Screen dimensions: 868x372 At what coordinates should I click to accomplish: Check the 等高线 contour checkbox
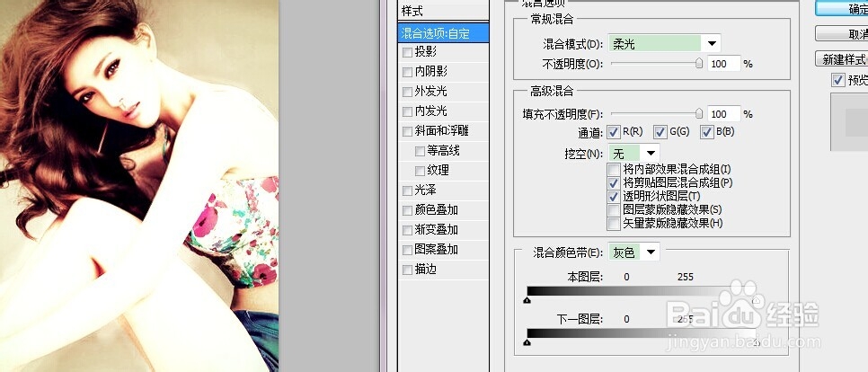click(x=421, y=151)
